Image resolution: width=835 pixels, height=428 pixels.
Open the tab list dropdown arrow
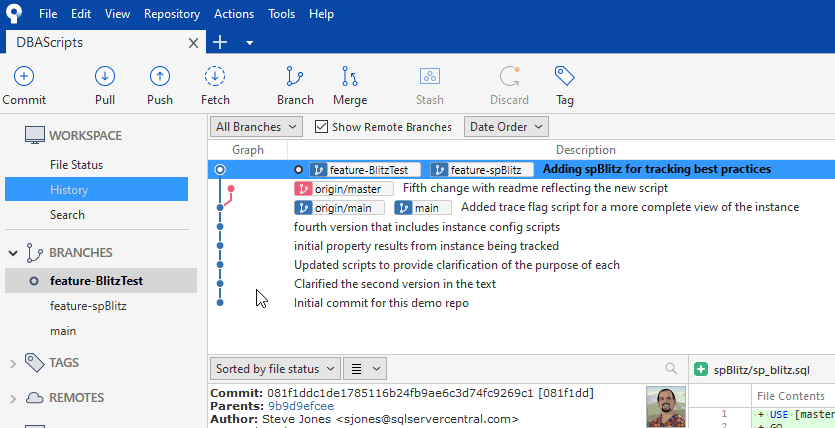coord(249,43)
